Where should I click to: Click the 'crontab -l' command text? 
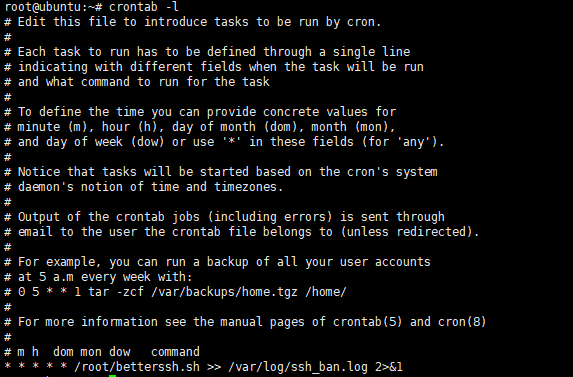pyautogui.click(x=144, y=7)
